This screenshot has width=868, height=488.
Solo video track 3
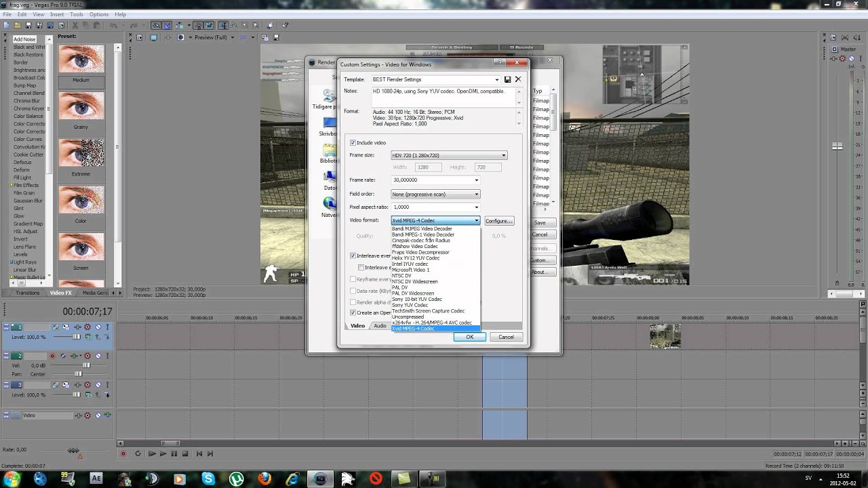click(x=107, y=385)
